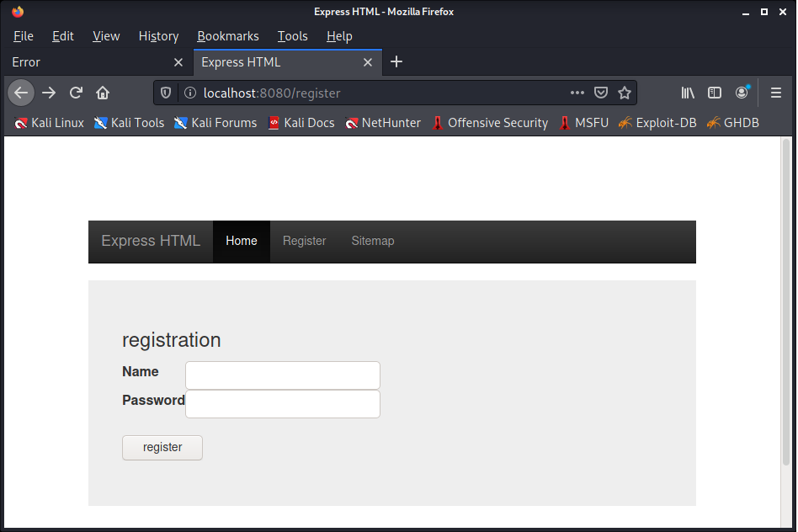Open Kali Forums bookmark
798x532 pixels.
[215, 123]
